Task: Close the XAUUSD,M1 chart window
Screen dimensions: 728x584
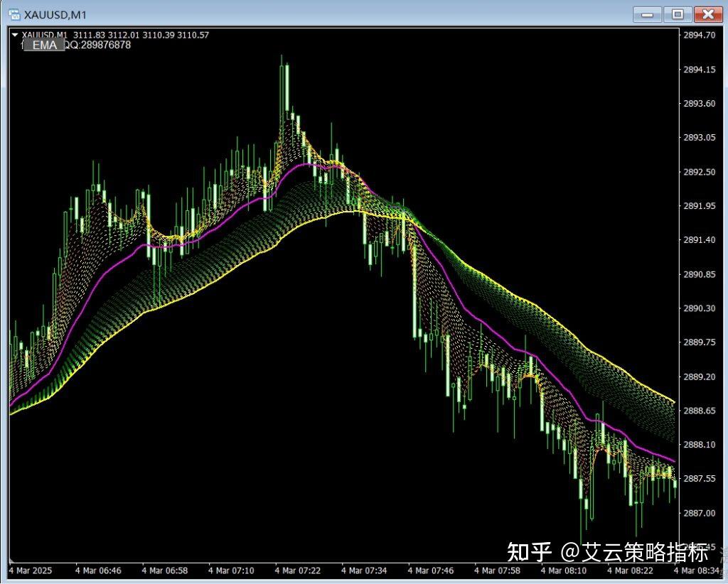Action: click(x=708, y=14)
